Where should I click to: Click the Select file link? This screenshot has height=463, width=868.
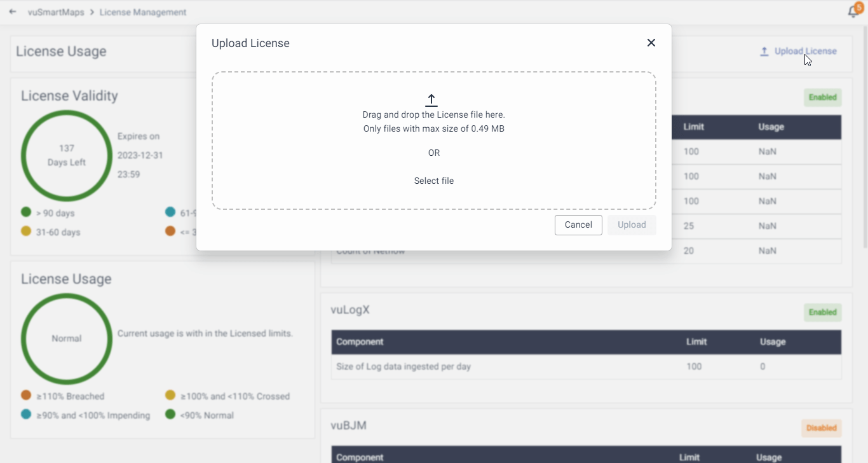[x=434, y=181]
